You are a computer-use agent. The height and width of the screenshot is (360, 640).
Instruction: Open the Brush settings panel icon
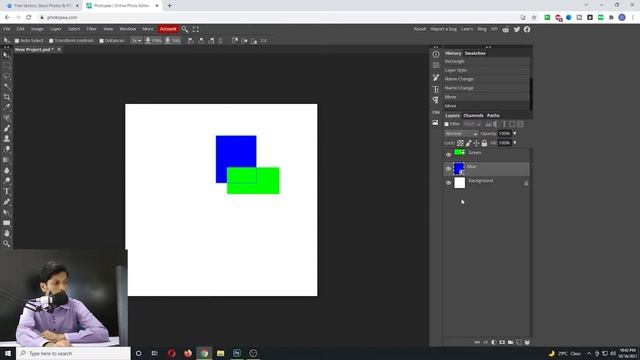pyautogui.click(x=436, y=78)
